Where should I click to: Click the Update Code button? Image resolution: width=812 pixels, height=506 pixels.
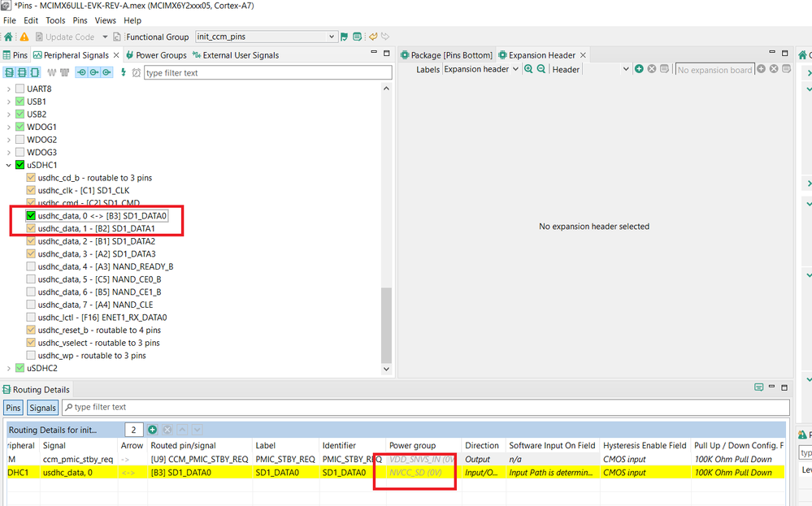coord(65,37)
